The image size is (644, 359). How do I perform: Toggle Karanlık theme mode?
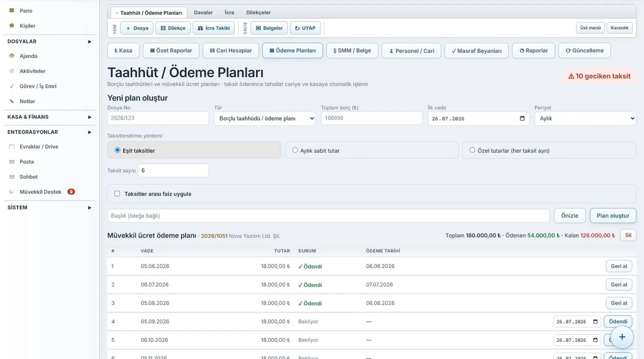coord(619,28)
